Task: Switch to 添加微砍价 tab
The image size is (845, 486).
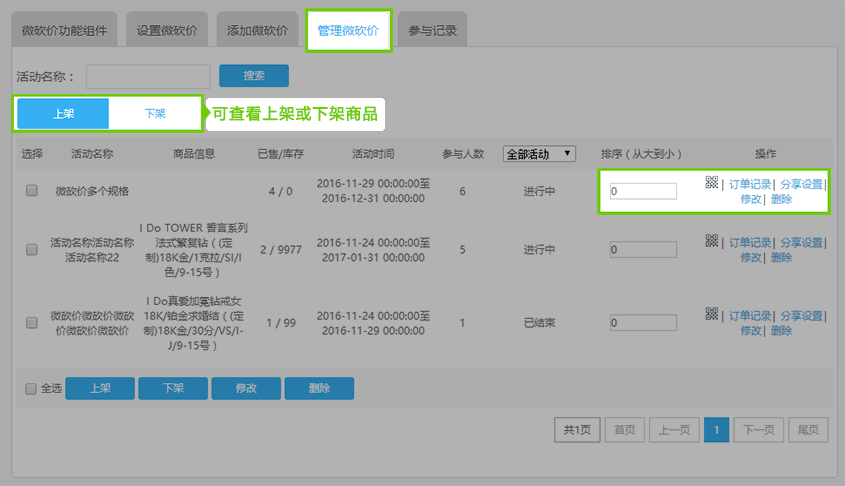Action: click(257, 31)
